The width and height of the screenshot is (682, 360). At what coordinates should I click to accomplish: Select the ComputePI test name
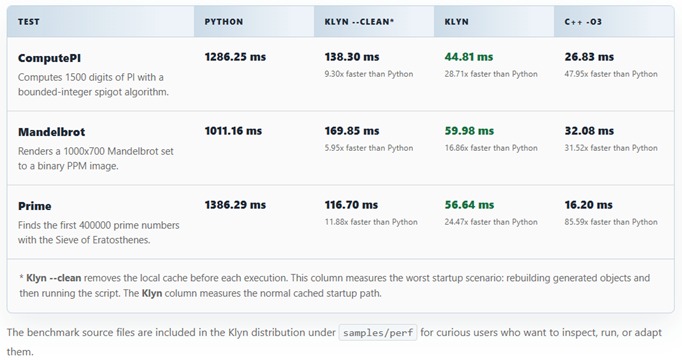pyautogui.click(x=49, y=58)
